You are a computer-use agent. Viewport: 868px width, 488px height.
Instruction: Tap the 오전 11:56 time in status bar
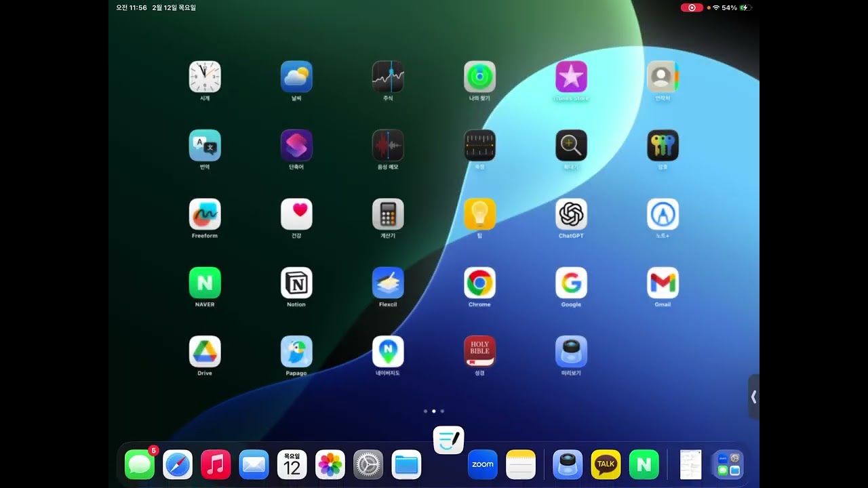[x=132, y=7]
